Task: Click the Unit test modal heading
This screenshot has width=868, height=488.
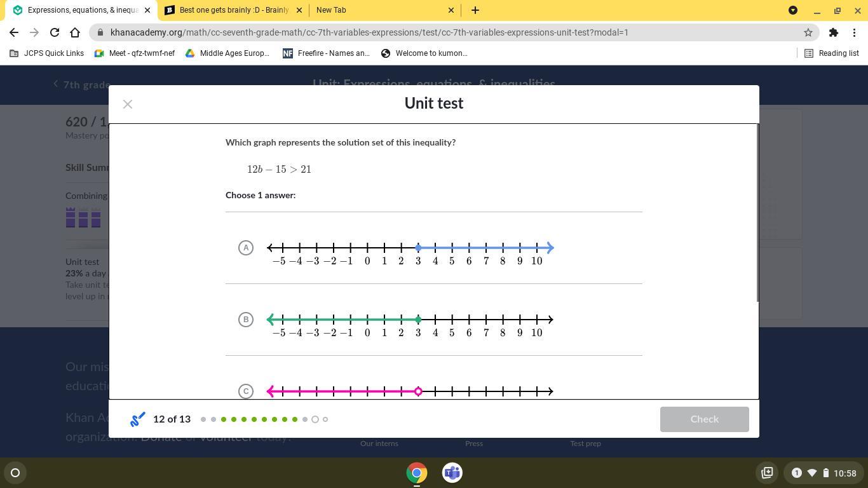Action: (434, 104)
